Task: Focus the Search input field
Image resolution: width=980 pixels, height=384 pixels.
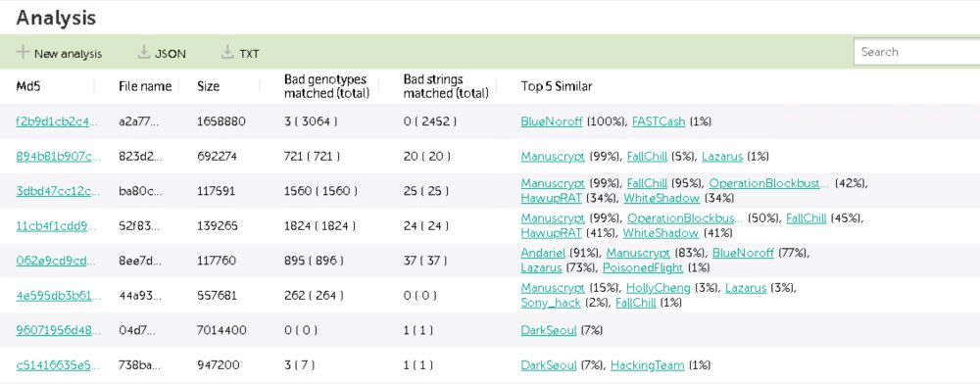Action: point(917,52)
